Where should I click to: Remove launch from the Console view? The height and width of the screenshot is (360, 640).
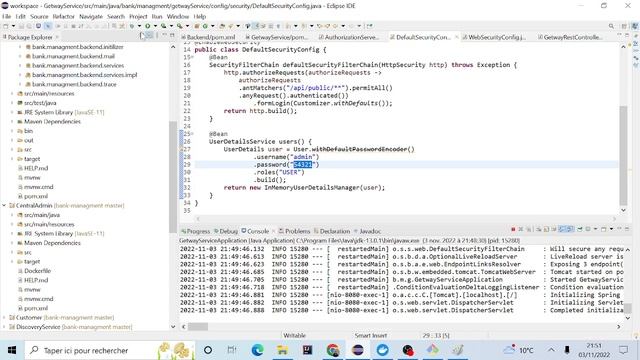tap(520, 229)
